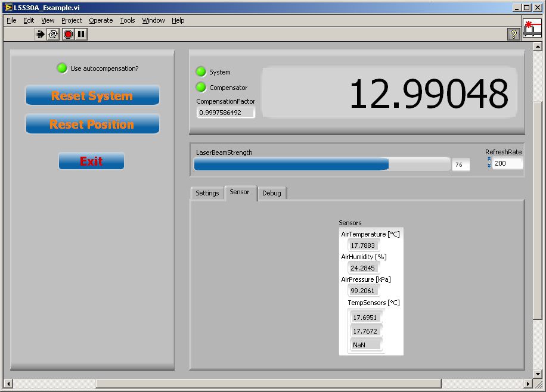Click the Run arrow toolbar icon
The image size is (546, 392).
(x=40, y=35)
